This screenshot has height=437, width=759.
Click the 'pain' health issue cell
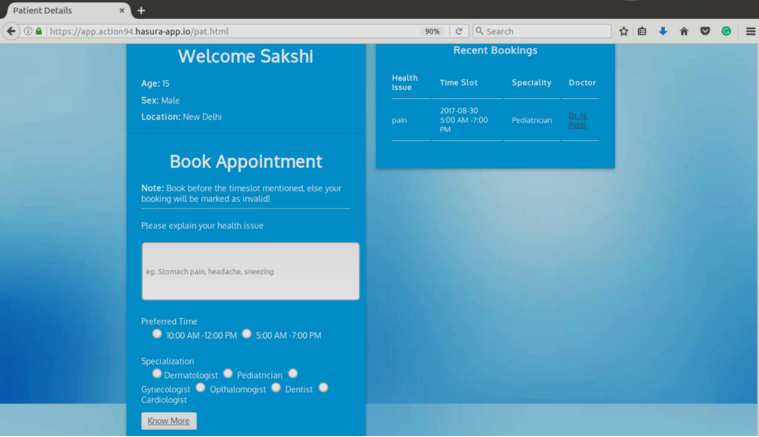click(399, 120)
